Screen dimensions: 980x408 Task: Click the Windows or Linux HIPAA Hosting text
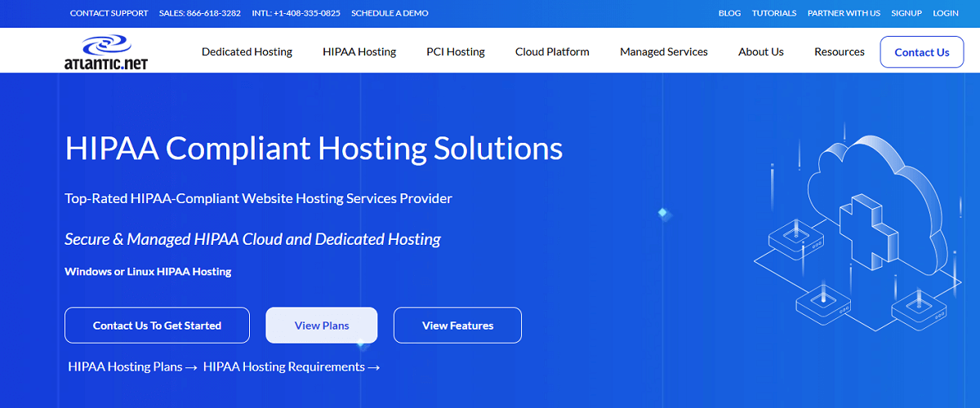(148, 272)
